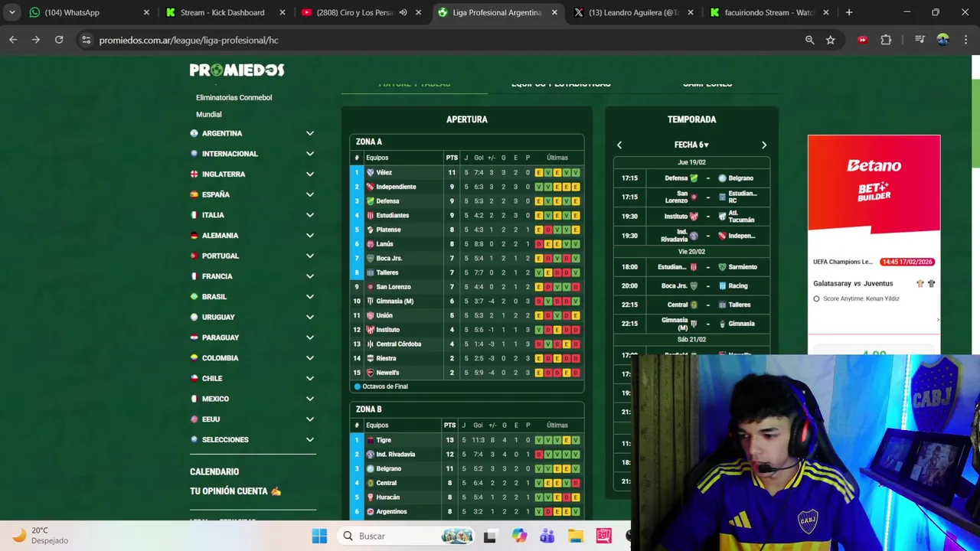Screen dimensions: 980x551
Task: Open TU OPINIÓN CUENTA link
Action: [x=235, y=491]
